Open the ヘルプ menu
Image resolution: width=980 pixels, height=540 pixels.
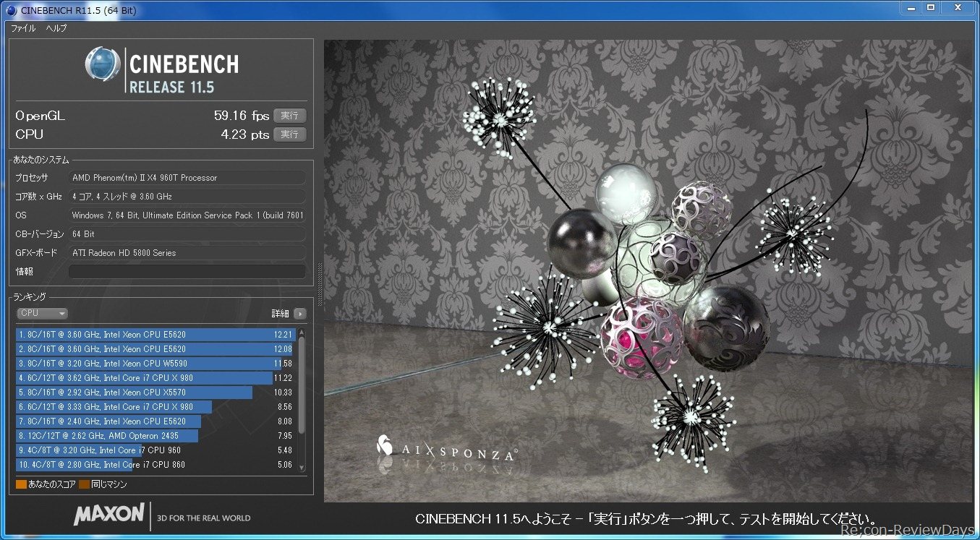coord(56,28)
